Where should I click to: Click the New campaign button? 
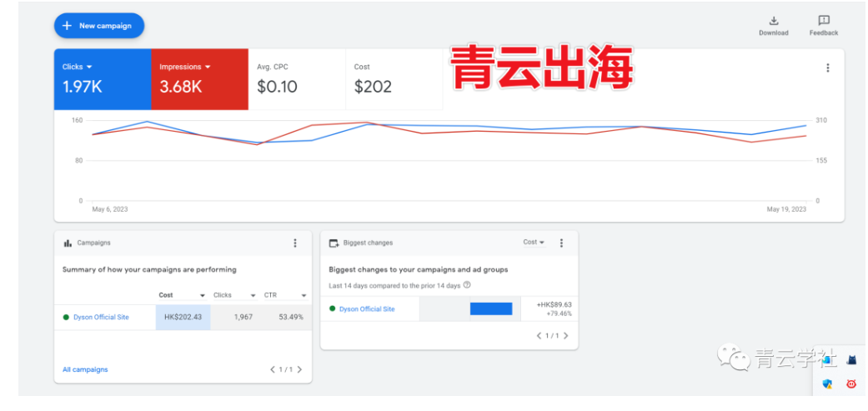[x=99, y=26]
